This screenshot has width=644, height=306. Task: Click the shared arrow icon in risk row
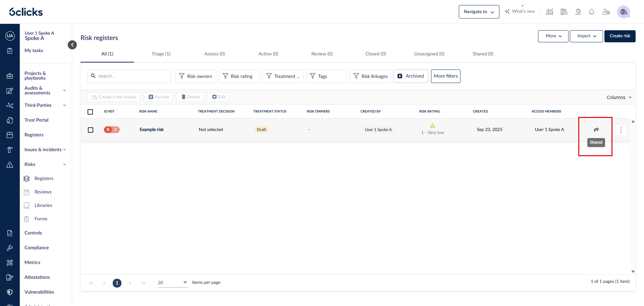(596, 130)
